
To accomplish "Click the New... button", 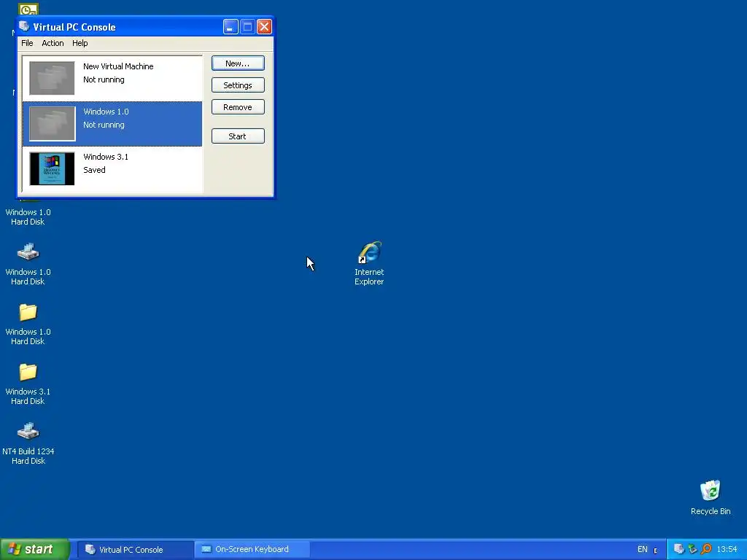I will tap(238, 63).
